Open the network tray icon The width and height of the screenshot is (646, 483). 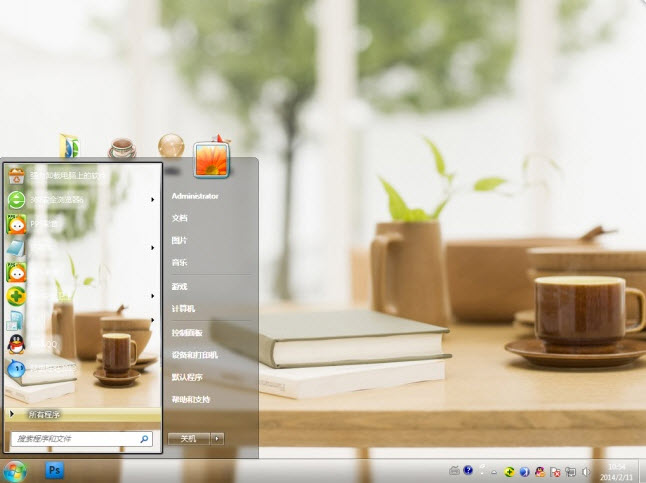pyautogui.click(x=571, y=472)
